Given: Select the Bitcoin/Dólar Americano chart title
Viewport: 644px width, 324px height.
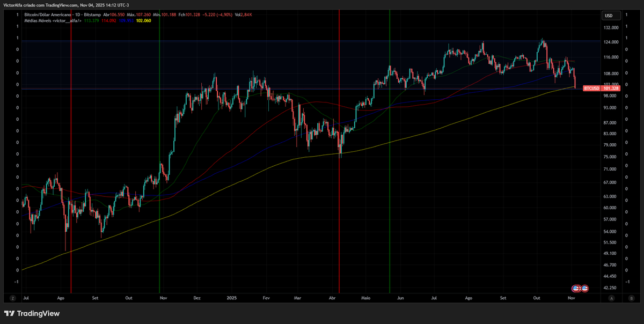Looking at the screenshot, I should click(47, 14).
